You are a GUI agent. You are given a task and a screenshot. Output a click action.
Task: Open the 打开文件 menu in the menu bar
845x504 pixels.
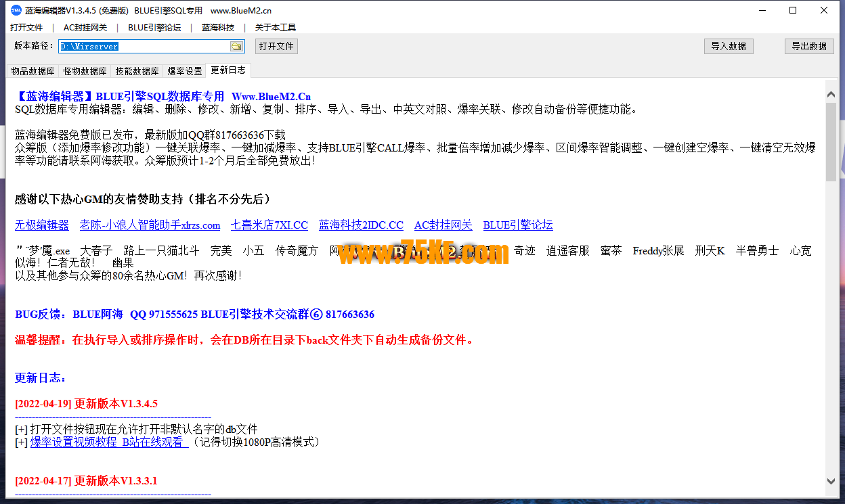26,28
